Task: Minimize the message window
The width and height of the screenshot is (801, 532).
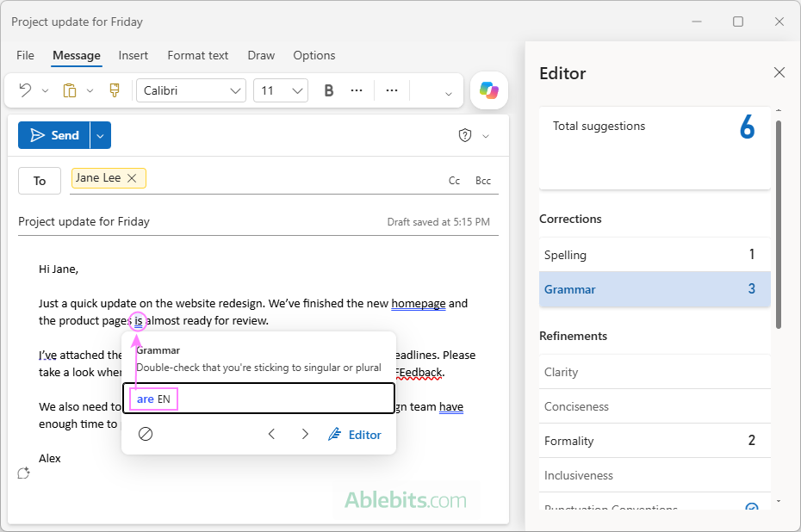Action: coord(696,22)
